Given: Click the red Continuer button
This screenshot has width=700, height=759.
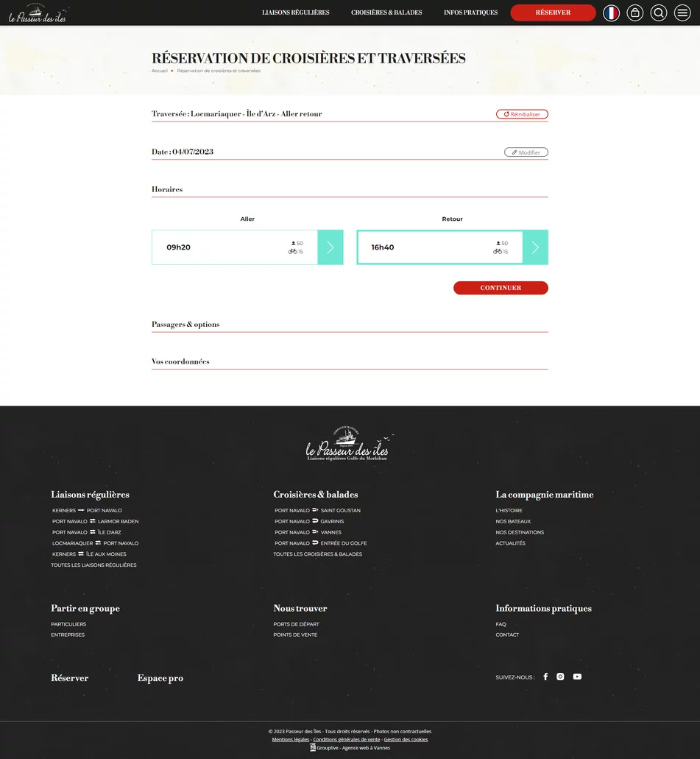Looking at the screenshot, I should point(501,288).
